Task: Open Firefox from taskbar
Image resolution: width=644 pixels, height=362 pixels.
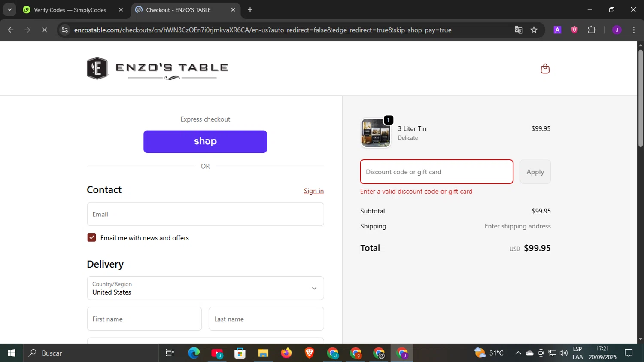Action: tap(286, 353)
